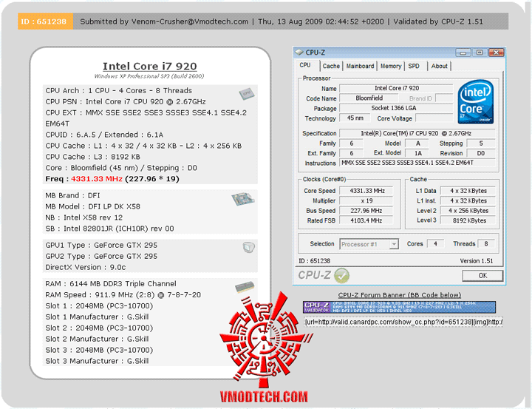The image size is (532, 409).
Task: Close the CPU-Z window
Action: point(496,53)
